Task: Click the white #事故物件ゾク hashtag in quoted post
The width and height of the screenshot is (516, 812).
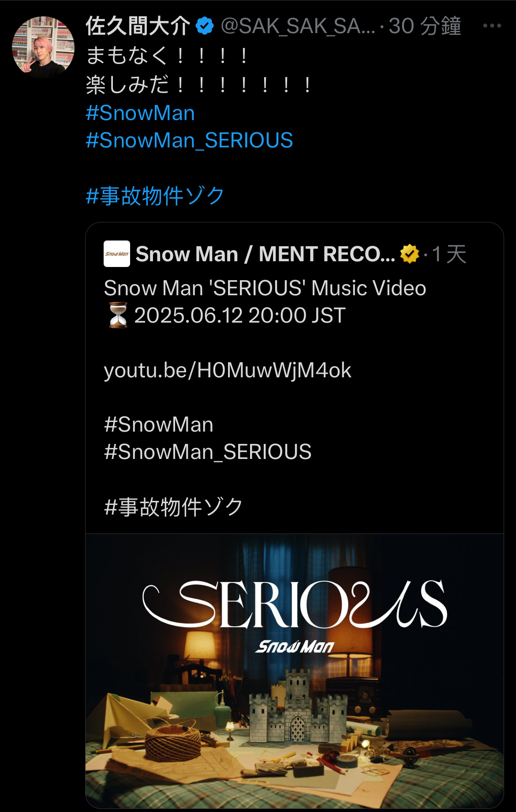Action: point(174,507)
